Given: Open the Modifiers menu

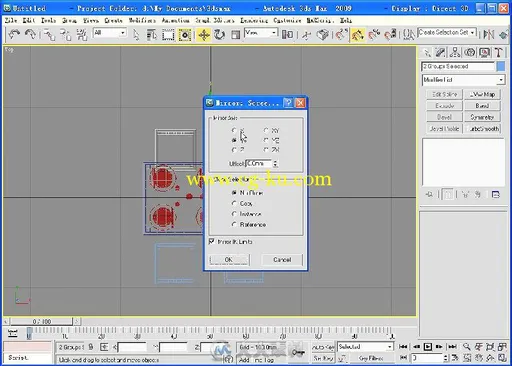Looking at the screenshot, I should pyautogui.click(x=142, y=20).
